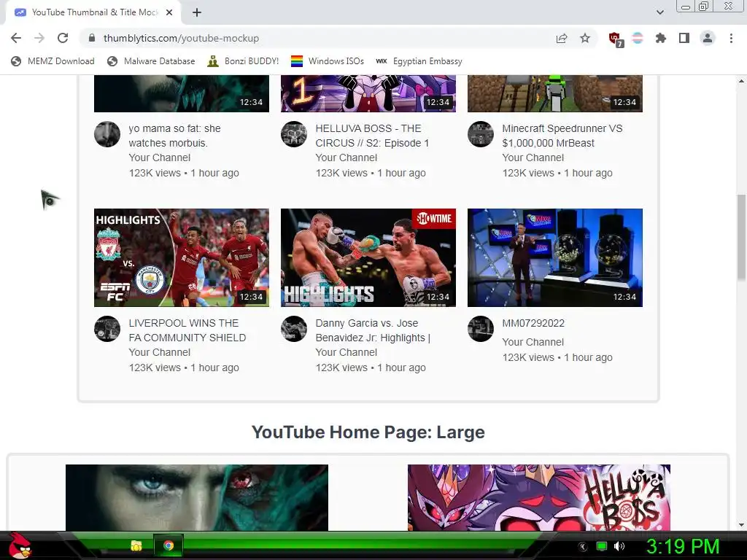747x560 pixels.
Task: Click the Chrome taskbar icon
Action: (169, 545)
